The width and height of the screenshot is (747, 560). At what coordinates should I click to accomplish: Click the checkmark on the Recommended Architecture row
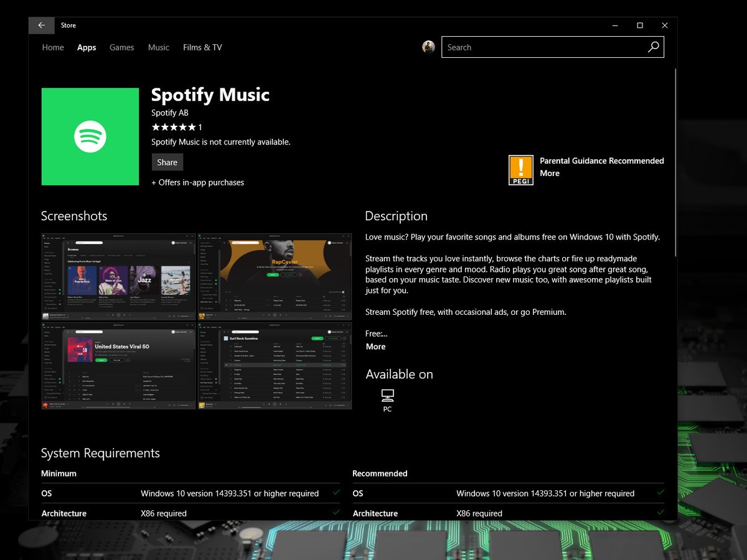660,512
